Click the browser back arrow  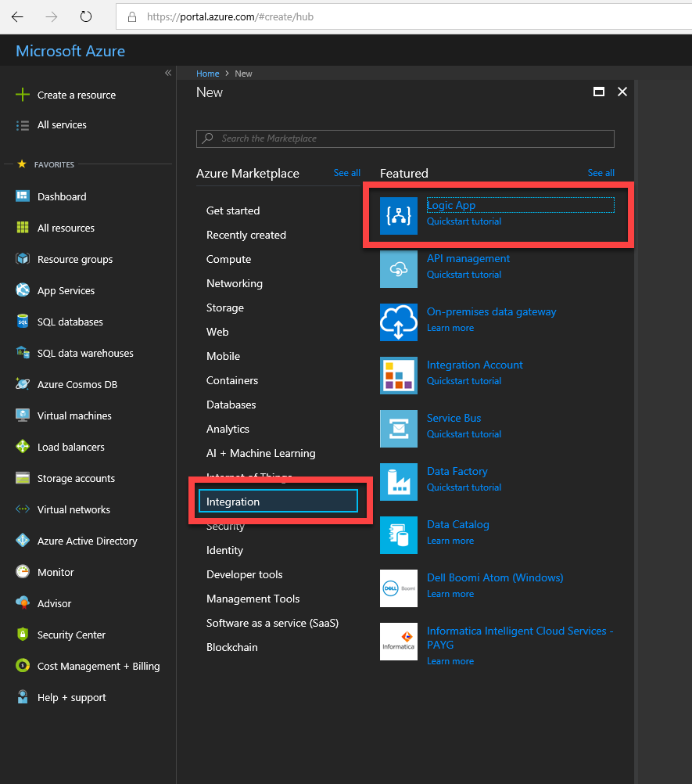pos(17,16)
